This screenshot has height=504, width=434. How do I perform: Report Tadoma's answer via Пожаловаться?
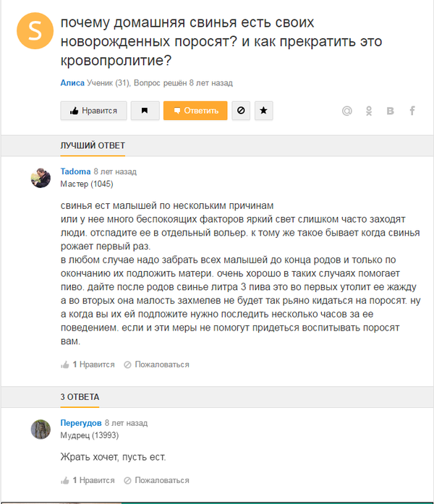(x=156, y=364)
